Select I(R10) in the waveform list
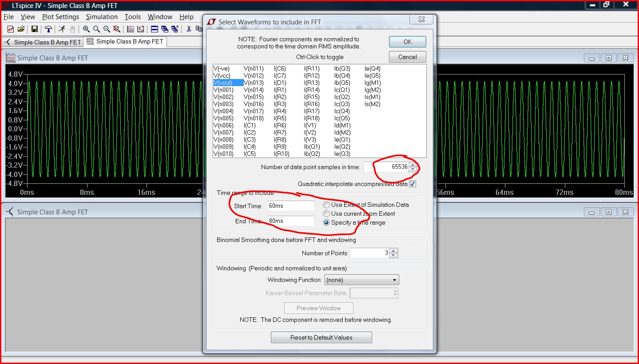Screen dimensions: 639x364 pos(282,154)
